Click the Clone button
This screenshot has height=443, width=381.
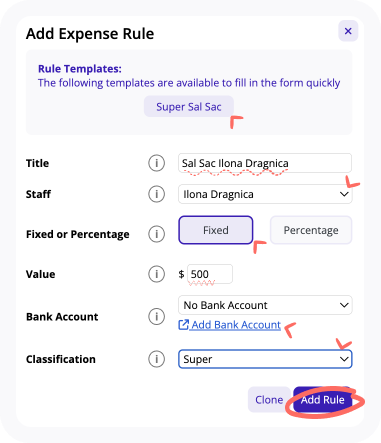(x=269, y=399)
